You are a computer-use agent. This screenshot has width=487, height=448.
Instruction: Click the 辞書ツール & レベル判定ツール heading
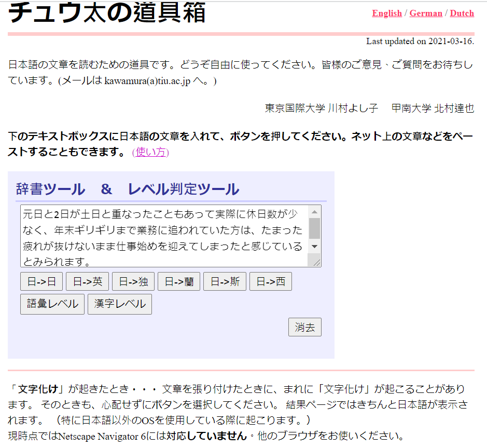[128, 189]
